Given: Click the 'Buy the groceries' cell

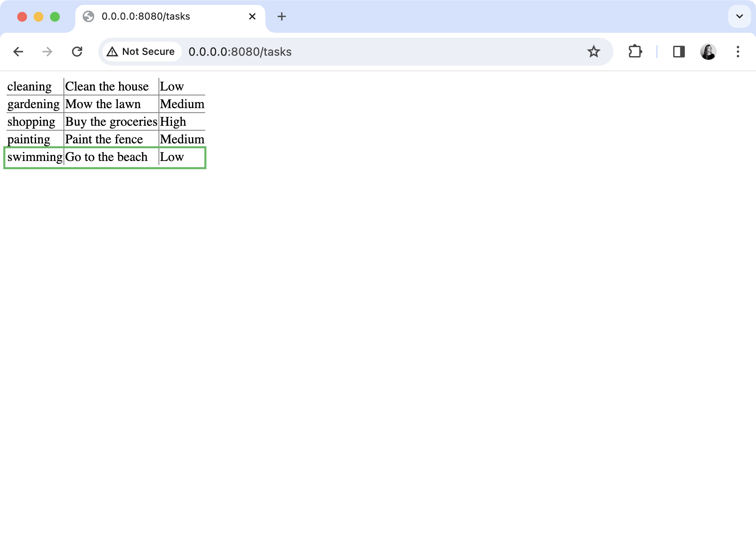Looking at the screenshot, I should (111, 121).
